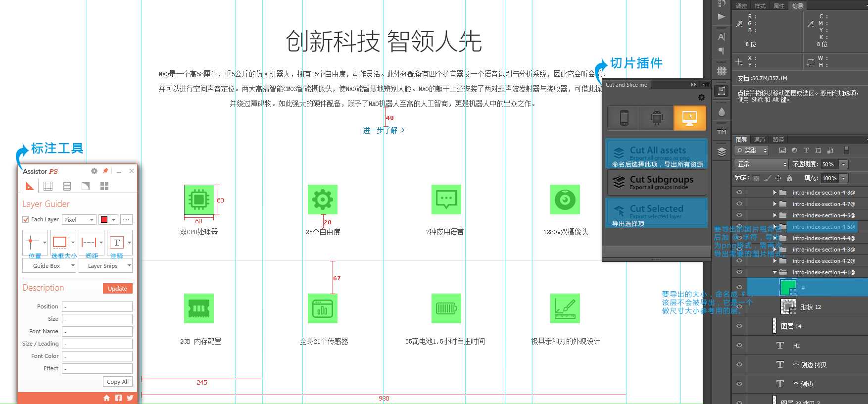Toggle lock all padlock icon
This screenshot has height=404, width=868.
click(789, 178)
